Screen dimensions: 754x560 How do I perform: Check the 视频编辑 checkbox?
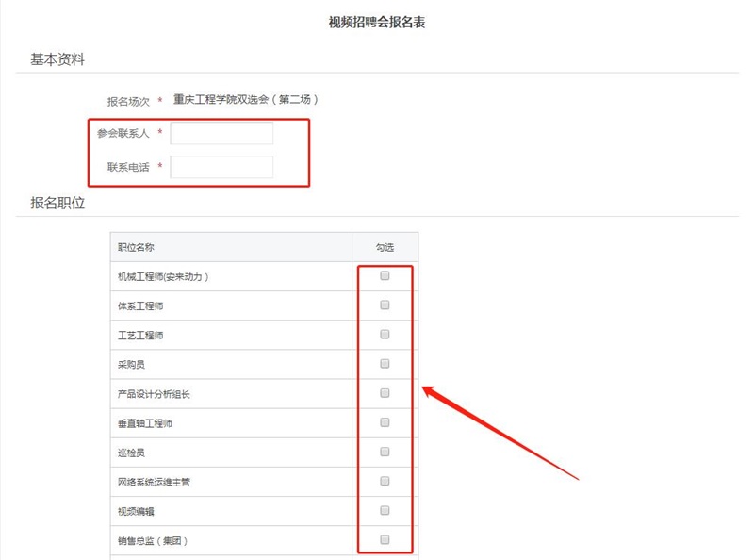click(x=385, y=510)
